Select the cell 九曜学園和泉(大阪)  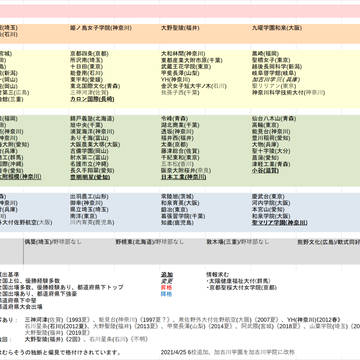coord(277,28)
